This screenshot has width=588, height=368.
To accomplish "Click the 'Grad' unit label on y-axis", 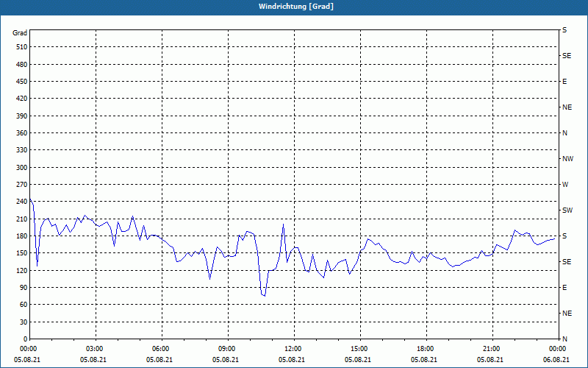I will click(x=20, y=33).
